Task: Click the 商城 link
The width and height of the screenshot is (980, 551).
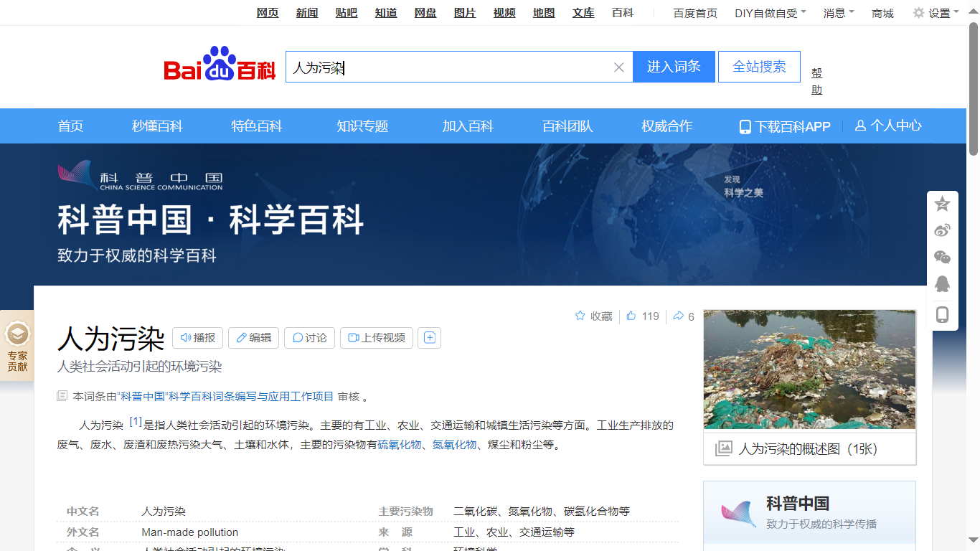Action: point(882,13)
